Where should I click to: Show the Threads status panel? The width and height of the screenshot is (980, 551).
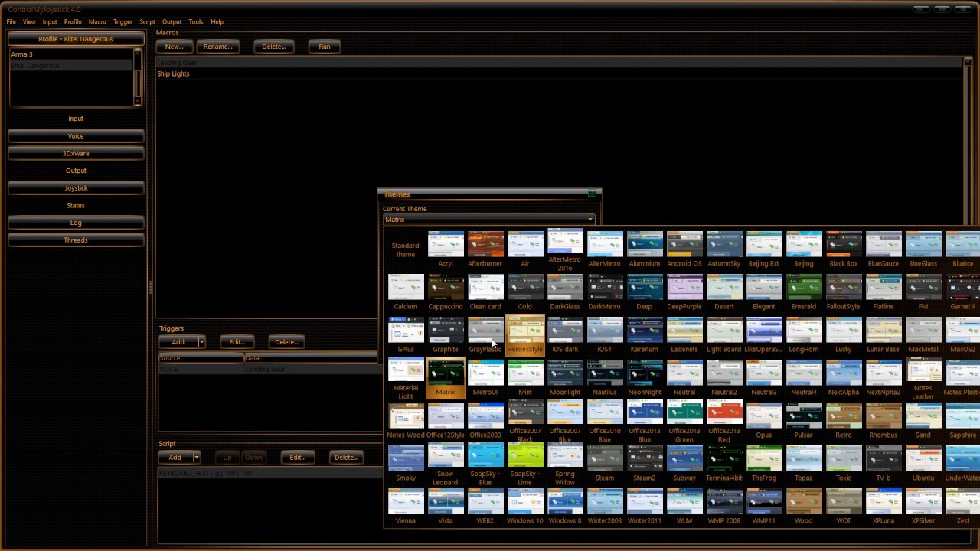coord(76,240)
